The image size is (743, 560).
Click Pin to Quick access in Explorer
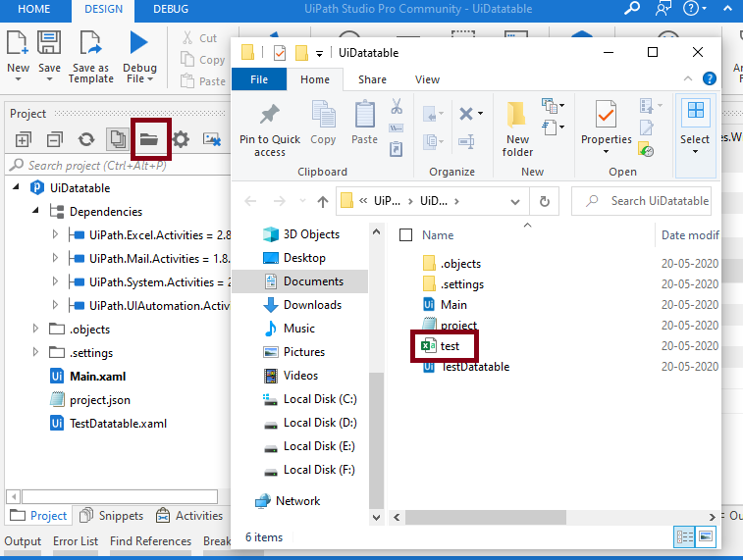pyautogui.click(x=270, y=129)
